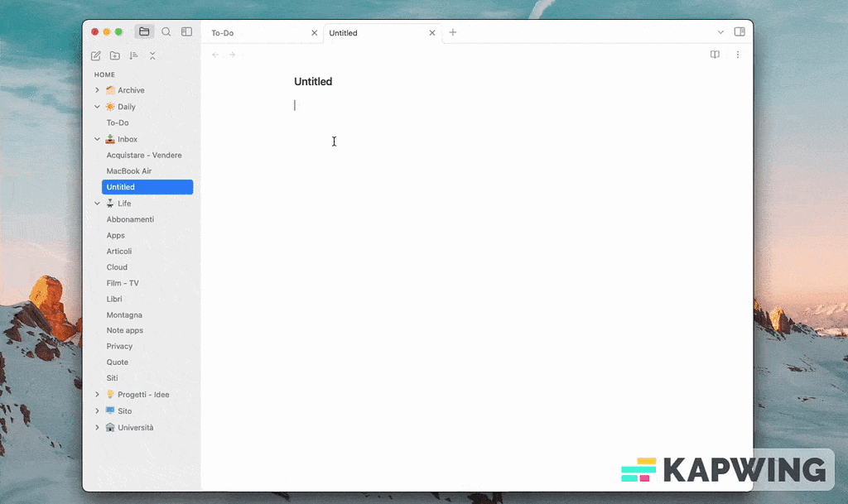Open the search pane icon
The width and height of the screenshot is (848, 504).
(166, 31)
